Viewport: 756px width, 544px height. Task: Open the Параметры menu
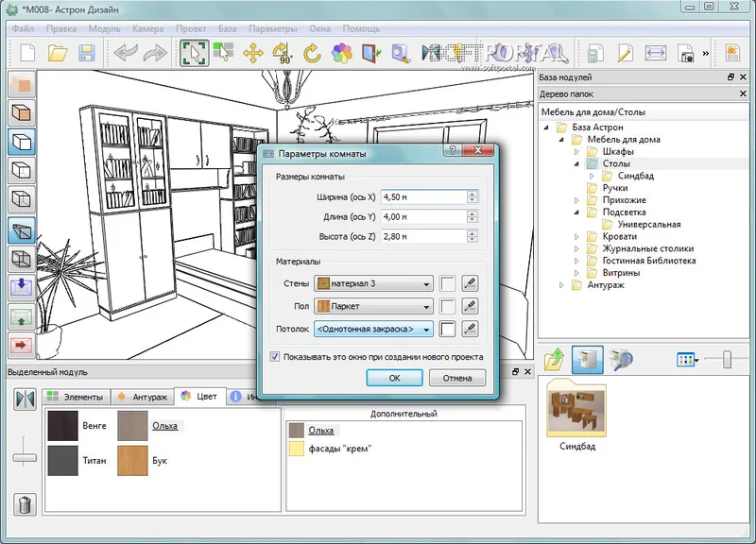point(273,28)
